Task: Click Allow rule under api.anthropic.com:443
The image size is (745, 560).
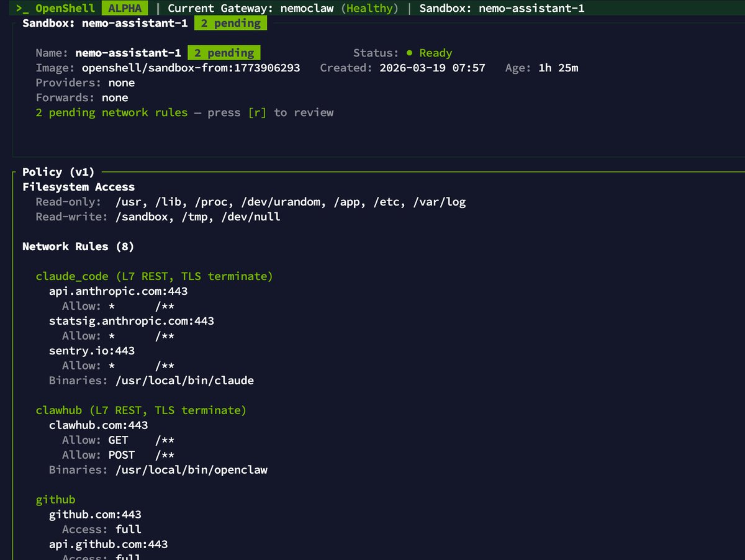Action: [118, 306]
